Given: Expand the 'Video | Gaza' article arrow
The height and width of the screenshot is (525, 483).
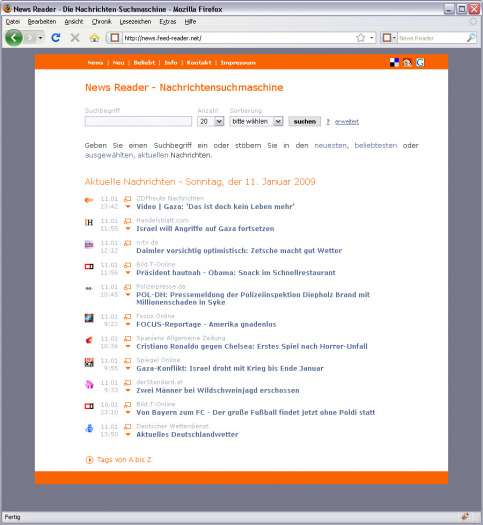Looking at the screenshot, I should 128,207.
